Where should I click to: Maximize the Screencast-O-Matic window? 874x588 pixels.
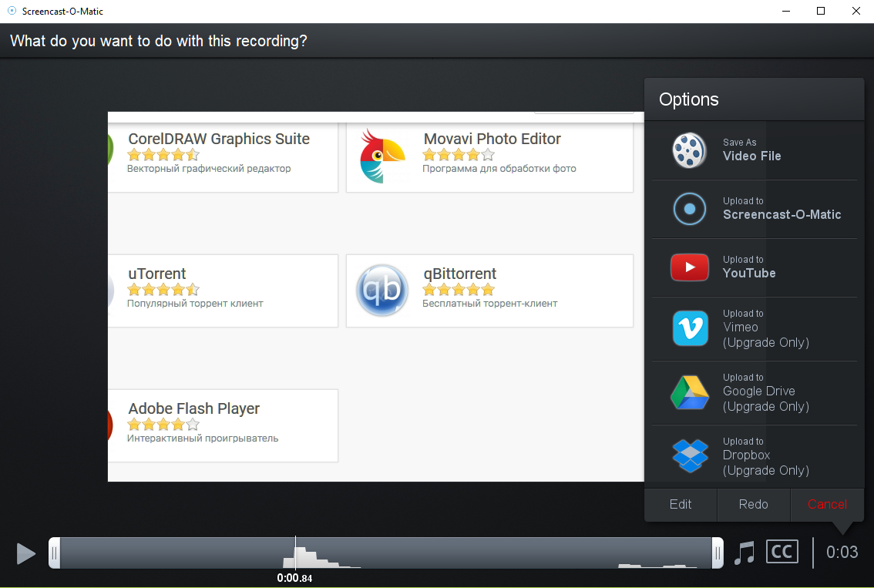click(821, 11)
